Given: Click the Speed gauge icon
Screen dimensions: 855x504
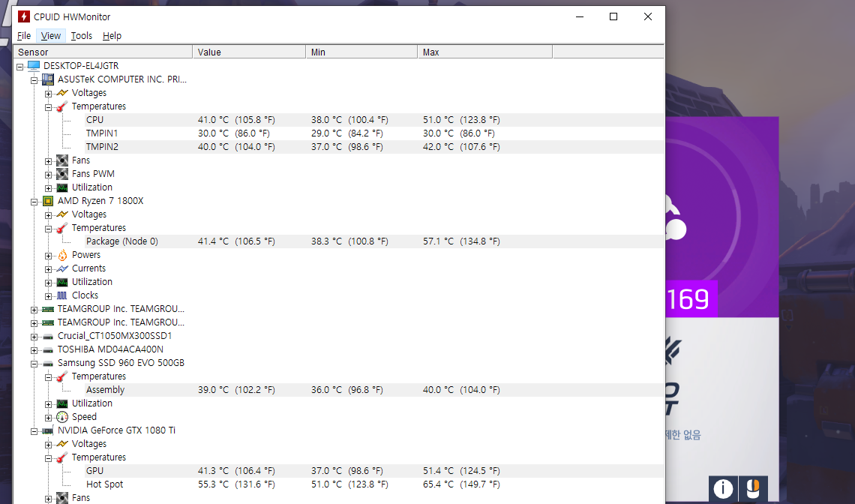Looking at the screenshot, I should [x=62, y=417].
